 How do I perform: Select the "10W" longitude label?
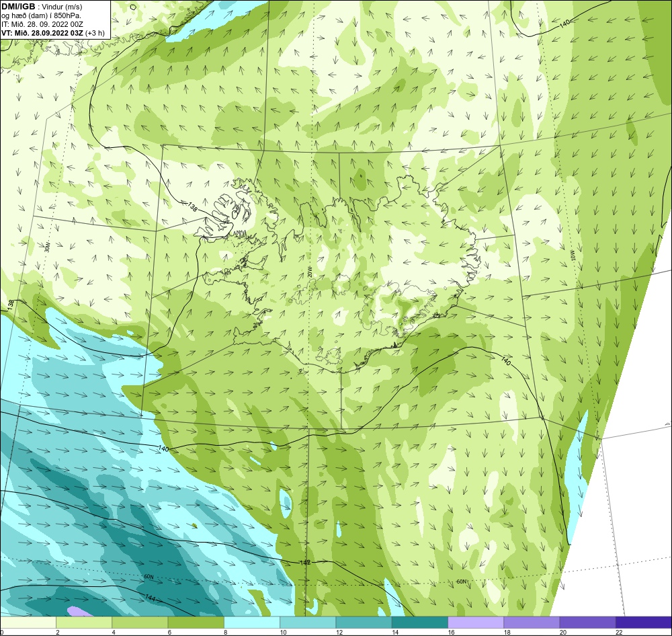(x=573, y=255)
